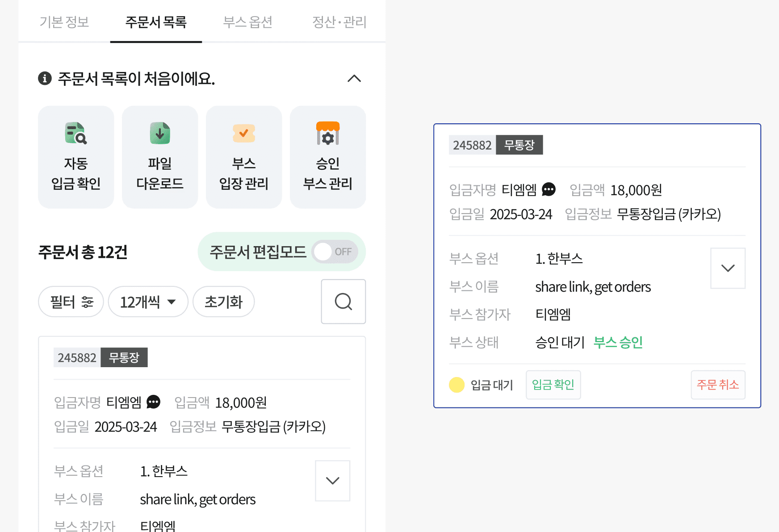The image size is (779, 532).
Task: Open the 정산·관리 tab
Action: (x=339, y=22)
